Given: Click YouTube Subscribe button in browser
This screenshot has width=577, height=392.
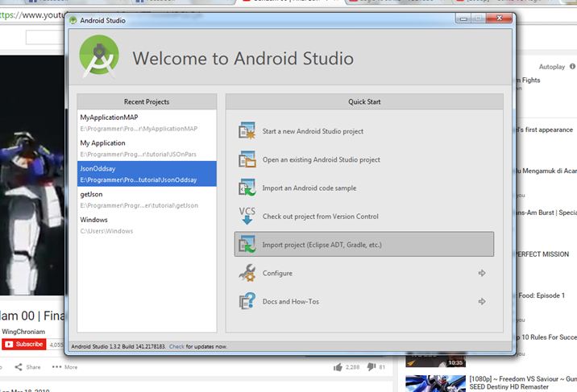Looking at the screenshot, I should 24,345.
